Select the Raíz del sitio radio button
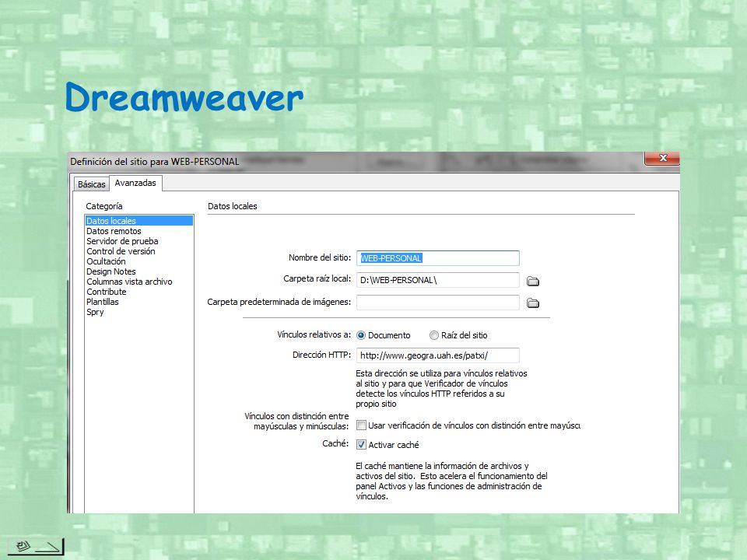This screenshot has height=560, width=747. point(433,335)
